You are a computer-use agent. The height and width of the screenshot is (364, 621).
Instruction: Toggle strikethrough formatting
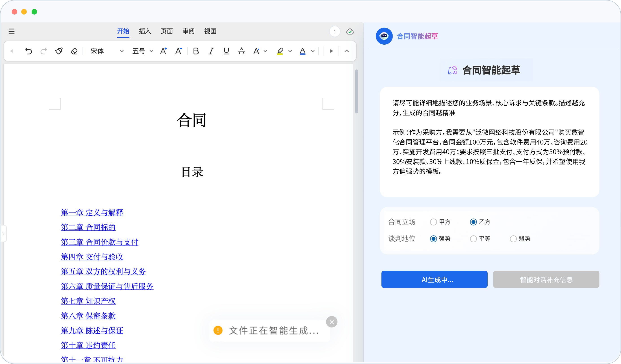point(241,51)
